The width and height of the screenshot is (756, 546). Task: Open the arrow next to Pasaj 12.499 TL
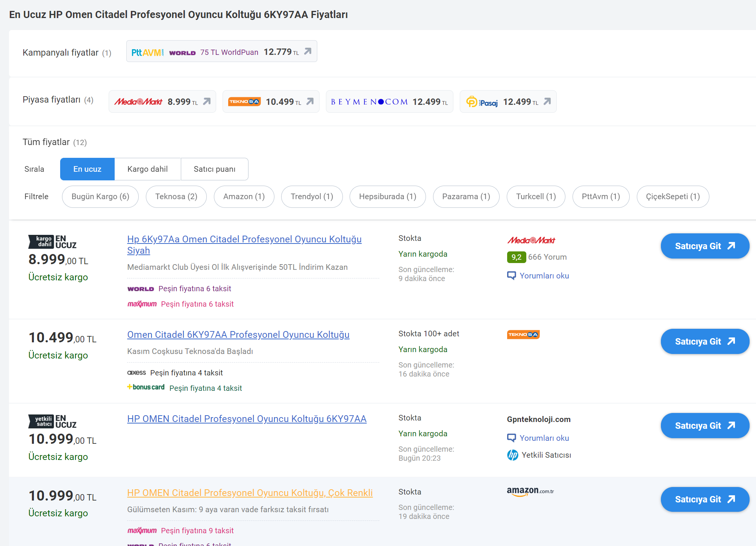click(547, 101)
